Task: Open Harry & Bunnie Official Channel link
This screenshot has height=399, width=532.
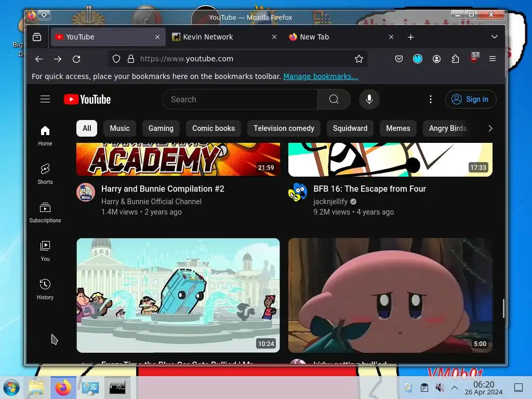Action: click(151, 202)
